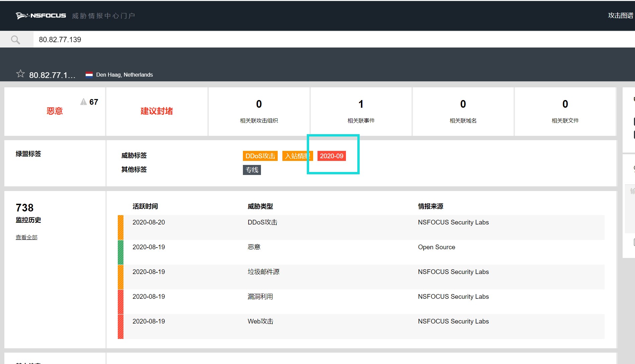This screenshot has width=635, height=364.
Task: Open the 相关联攻击组织 card
Action: click(x=259, y=112)
